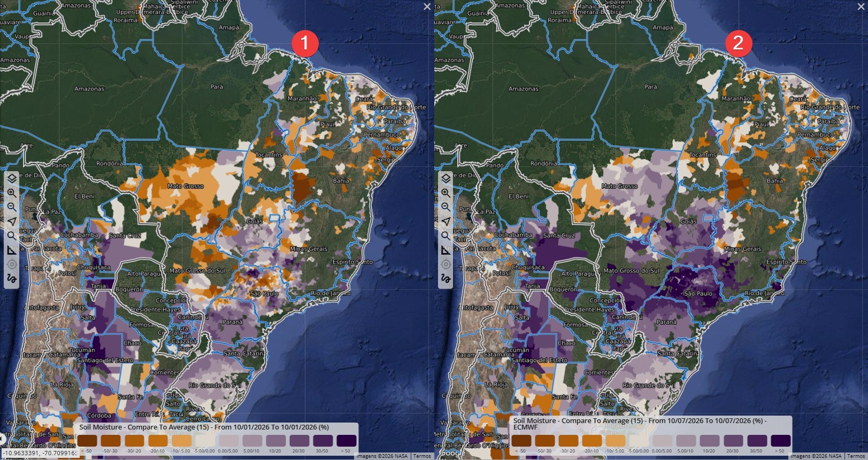This screenshot has width=868, height=460.
Task: Zoom out on the left map
Action: tap(11, 207)
